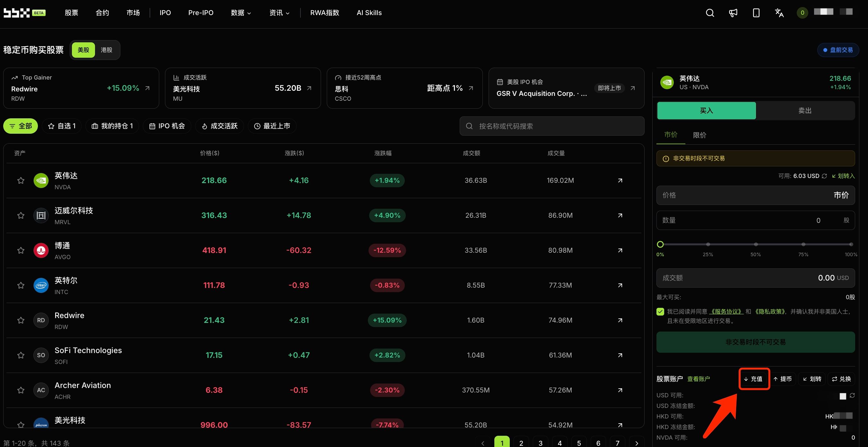Set order slider to 25% mark

pos(708,244)
